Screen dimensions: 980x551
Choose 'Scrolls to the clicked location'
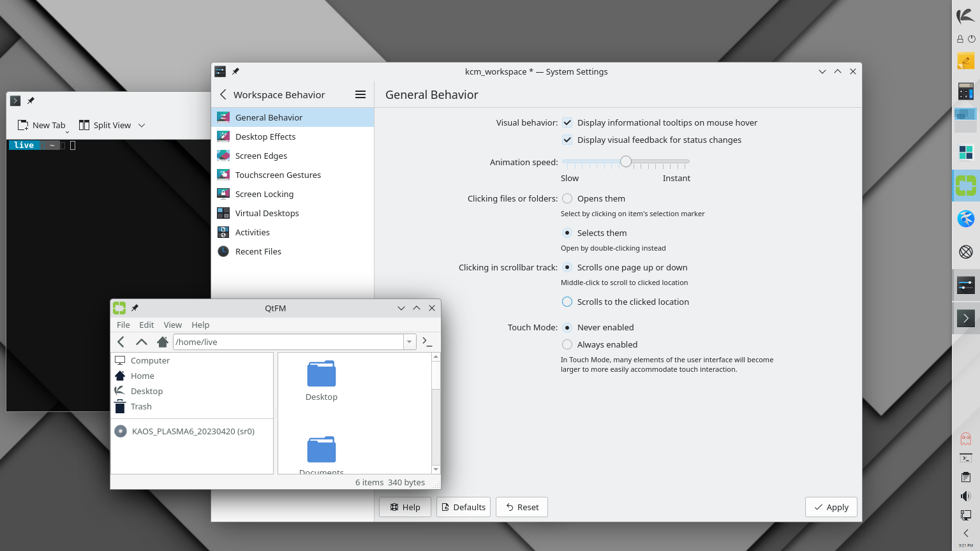[567, 302]
